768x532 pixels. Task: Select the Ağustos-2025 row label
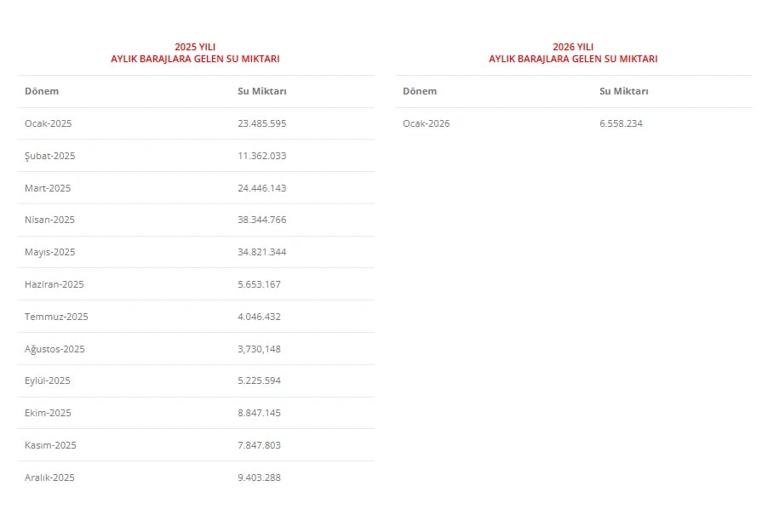tap(54, 349)
